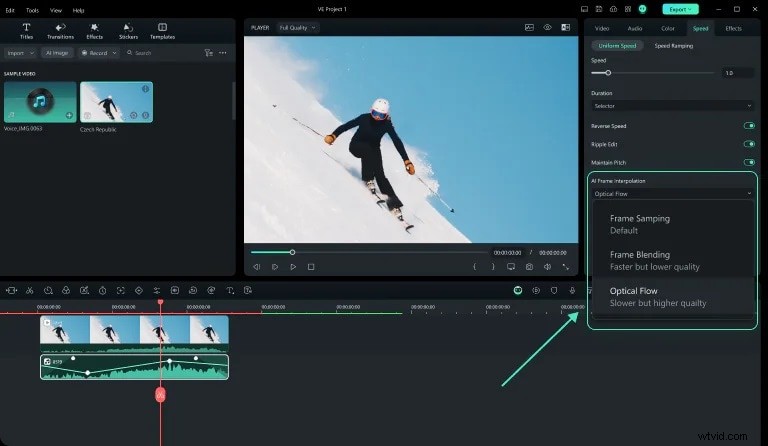Click the filter icon beside the search box
Image resolution: width=768 pixels, height=446 pixels.
[207, 52]
